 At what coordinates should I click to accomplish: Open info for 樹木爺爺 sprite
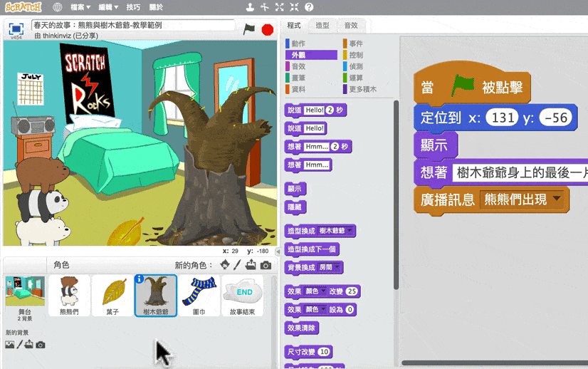coord(139,279)
